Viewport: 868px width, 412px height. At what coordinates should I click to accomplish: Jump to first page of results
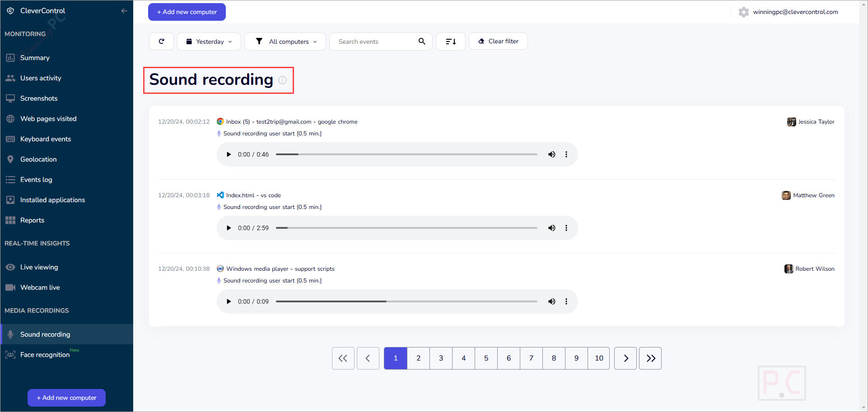click(343, 358)
